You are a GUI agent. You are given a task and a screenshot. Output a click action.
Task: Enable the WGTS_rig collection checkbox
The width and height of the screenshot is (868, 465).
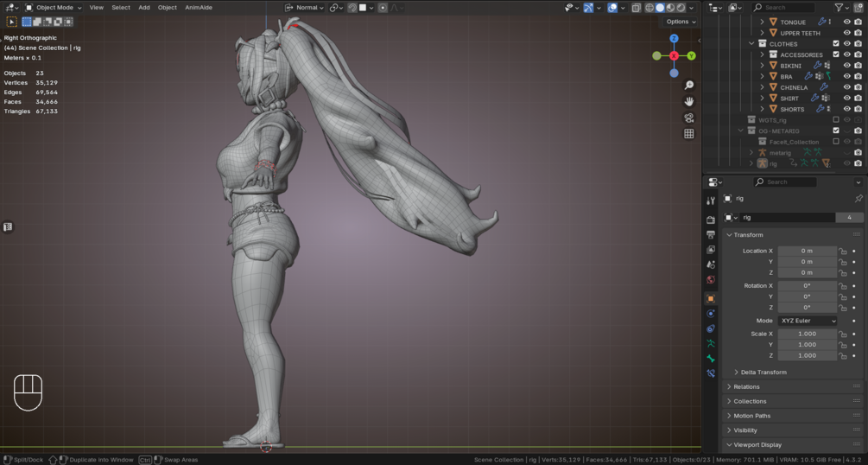(x=836, y=120)
